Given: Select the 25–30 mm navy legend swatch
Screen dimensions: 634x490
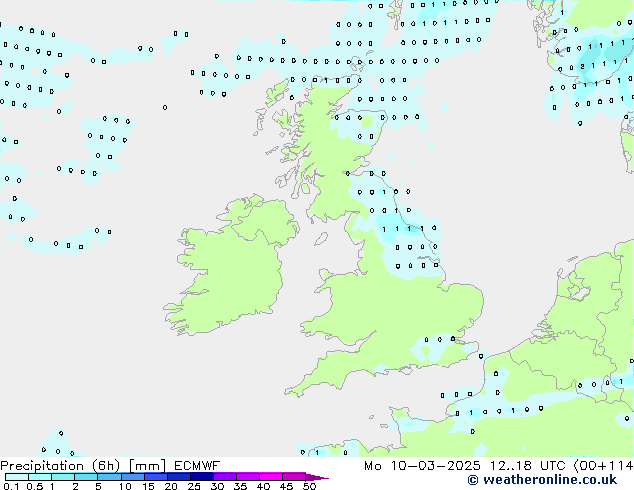Looking at the screenshot, I should [201, 477].
